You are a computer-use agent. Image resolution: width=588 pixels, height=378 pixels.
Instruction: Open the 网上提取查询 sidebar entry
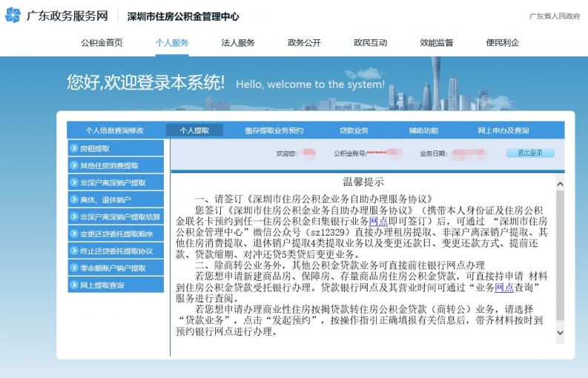116,285
